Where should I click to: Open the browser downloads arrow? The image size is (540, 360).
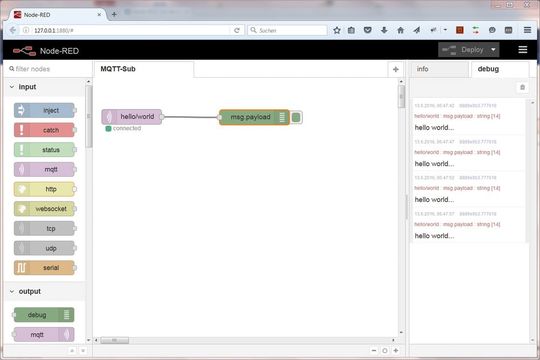tap(384, 30)
